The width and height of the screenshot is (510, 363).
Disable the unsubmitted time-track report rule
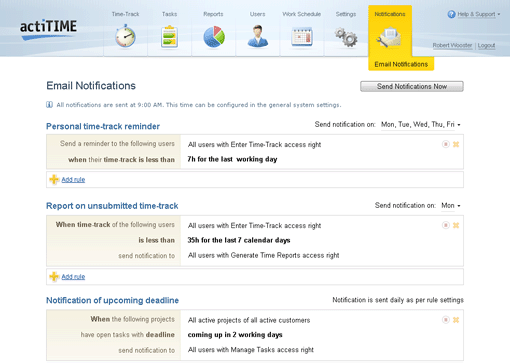(446, 225)
